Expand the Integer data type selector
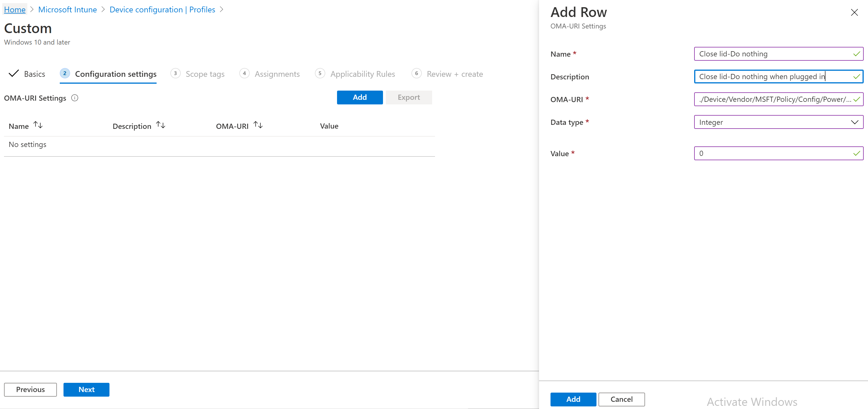868x409 pixels. [854, 122]
